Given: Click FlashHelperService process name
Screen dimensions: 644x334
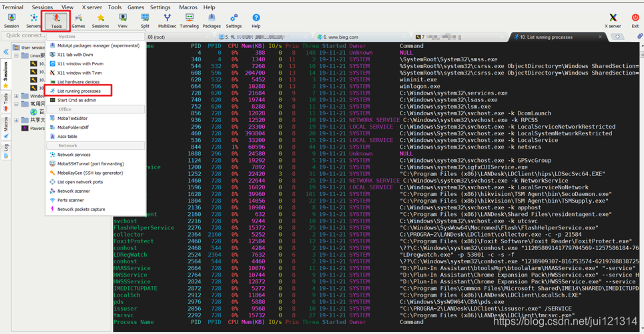Looking at the screenshot, I should pos(143,228).
